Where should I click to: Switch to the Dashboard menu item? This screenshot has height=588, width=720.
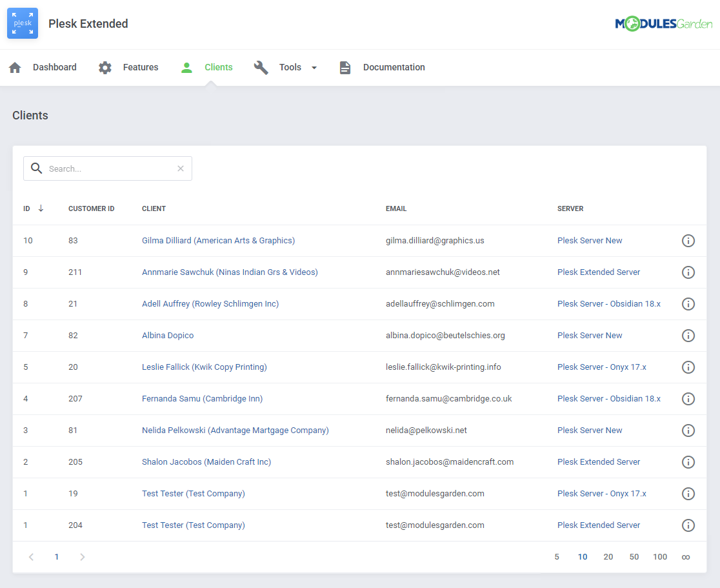coord(54,67)
